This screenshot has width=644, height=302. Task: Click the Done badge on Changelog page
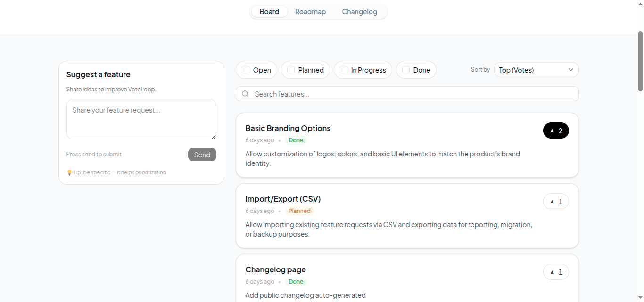(x=296, y=281)
